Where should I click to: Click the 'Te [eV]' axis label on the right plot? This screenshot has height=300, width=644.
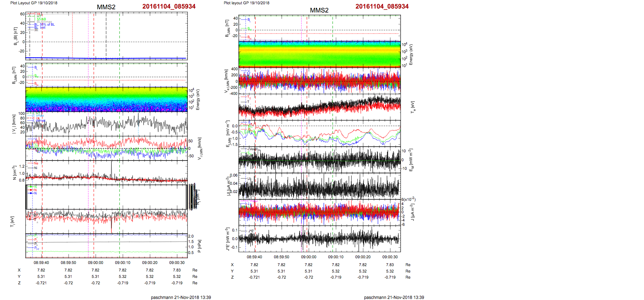(413, 107)
